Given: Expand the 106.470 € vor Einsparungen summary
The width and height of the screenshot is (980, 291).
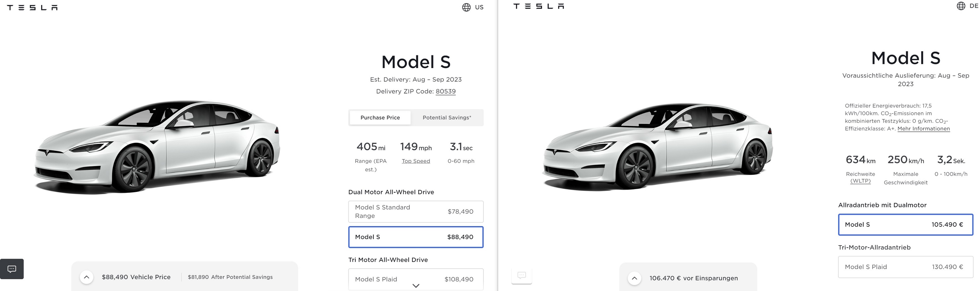Looking at the screenshot, I should click(x=634, y=278).
